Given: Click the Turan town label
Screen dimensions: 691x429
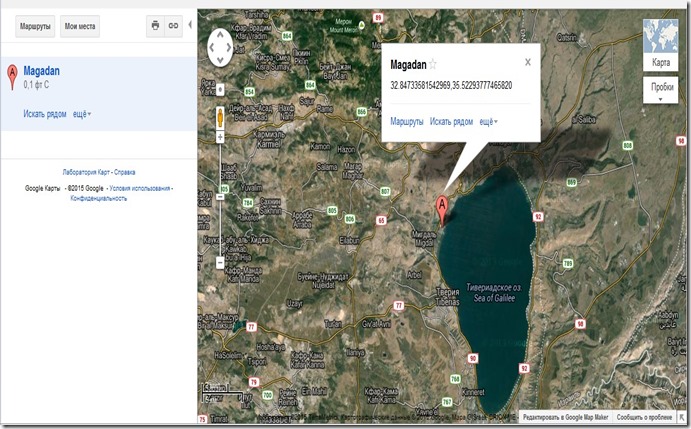Looking at the screenshot, I should point(333,324).
